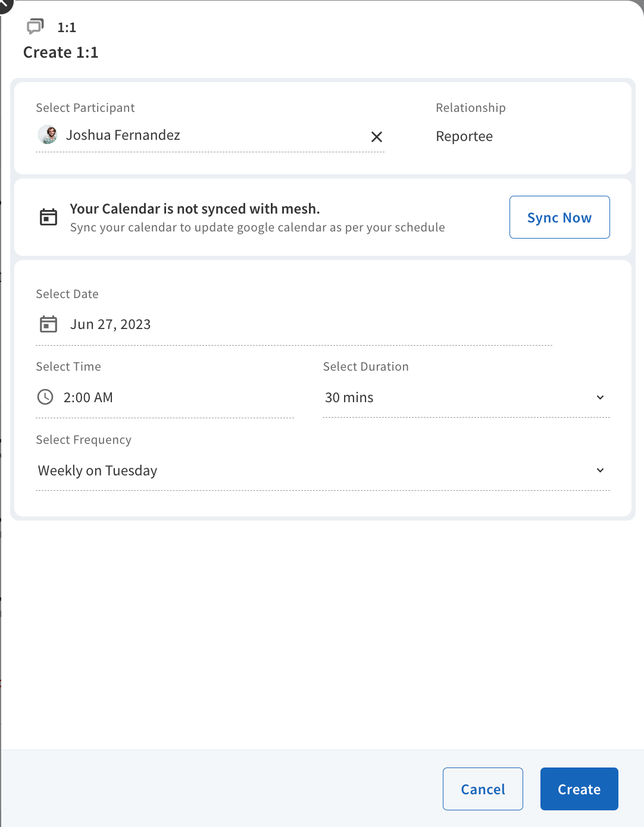
Task: Click the Joshua Fernandez participant field
Action: (x=210, y=136)
